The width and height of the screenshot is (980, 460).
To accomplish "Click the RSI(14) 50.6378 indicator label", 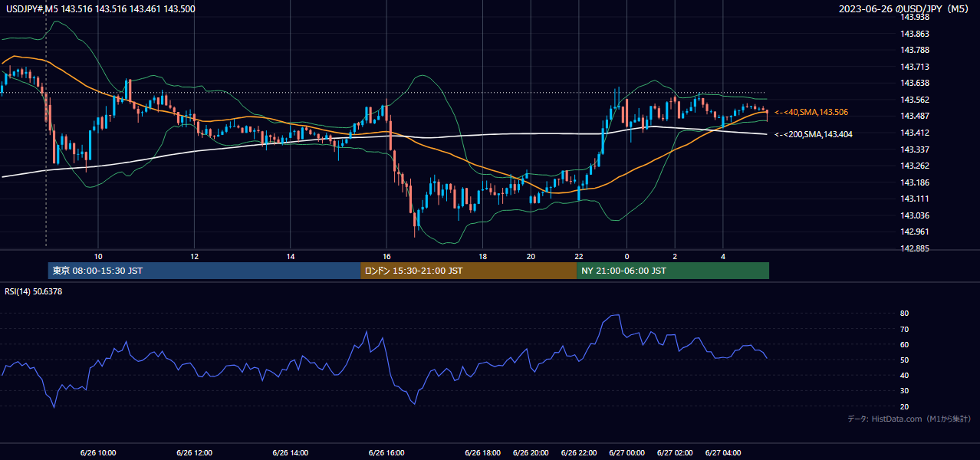I will click(x=33, y=291).
